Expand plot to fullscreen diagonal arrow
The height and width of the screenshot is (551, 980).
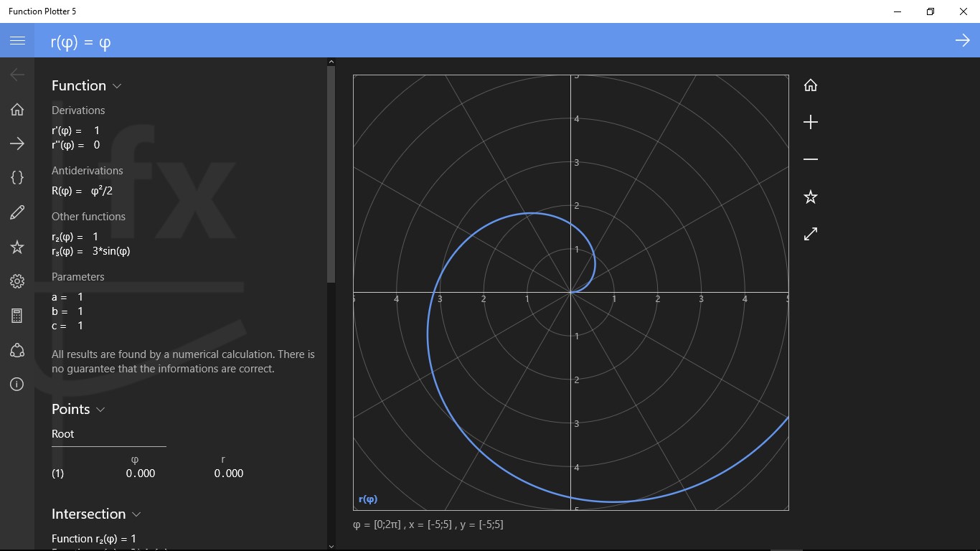tap(811, 234)
